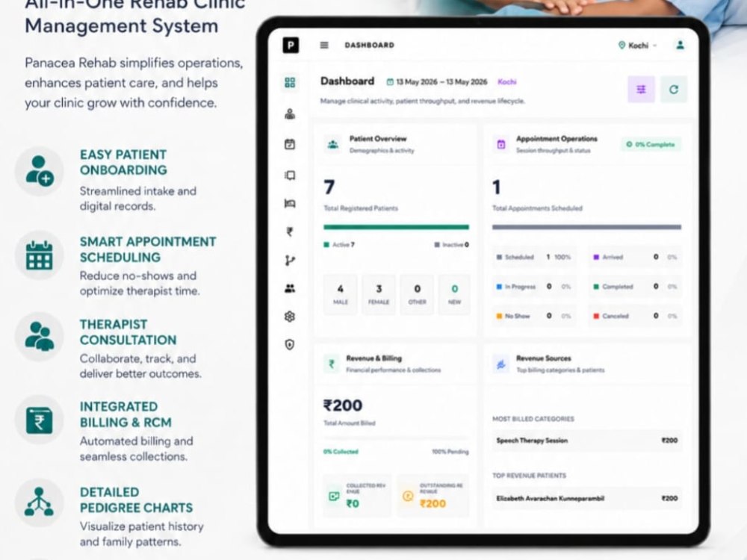Open the calendar appointments sidebar icon
Image resolution: width=747 pixels, height=560 pixels.
pyautogui.click(x=290, y=144)
